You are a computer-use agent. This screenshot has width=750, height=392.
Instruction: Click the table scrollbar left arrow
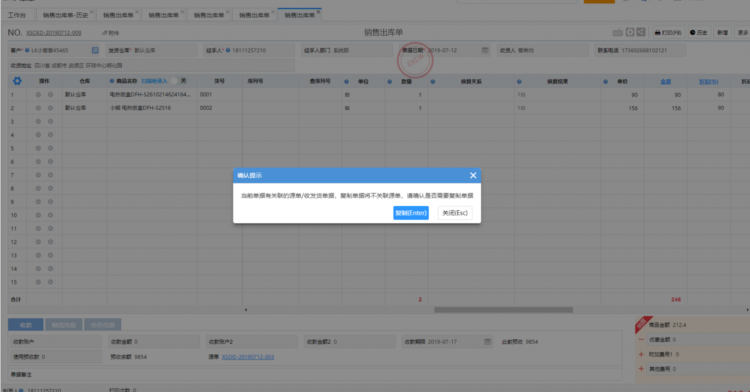[246, 310]
